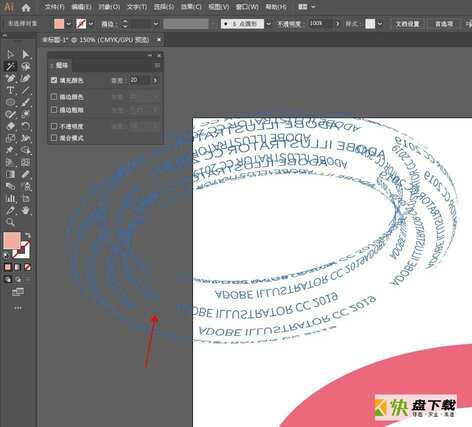The image size is (472, 427).
Task: Set the toolbar paint mode to Color
Action: 8,267
